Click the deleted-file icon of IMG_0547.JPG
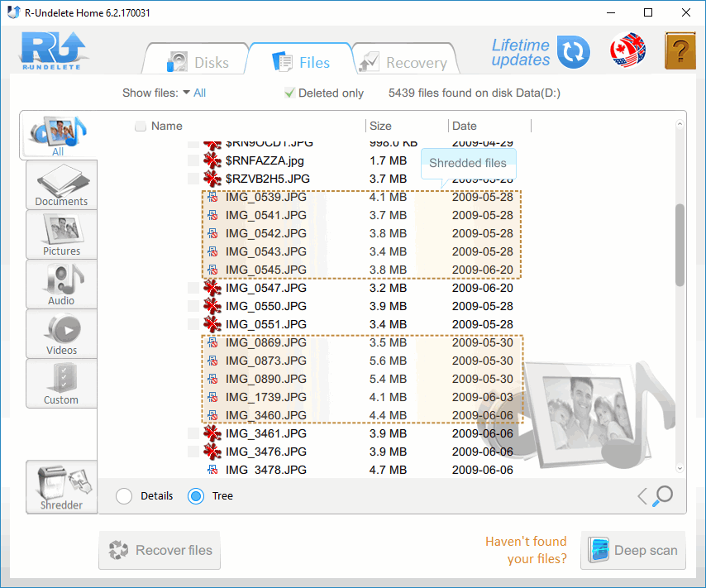The image size is (706, 588). pos(212,288)
